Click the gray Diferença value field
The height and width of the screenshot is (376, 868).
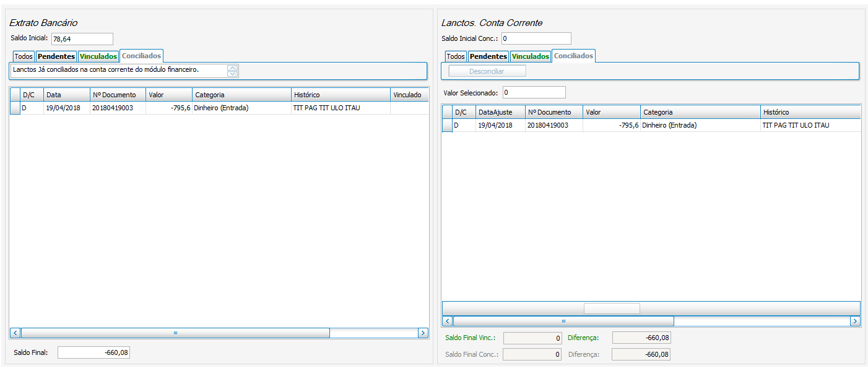tap(641, 354)
